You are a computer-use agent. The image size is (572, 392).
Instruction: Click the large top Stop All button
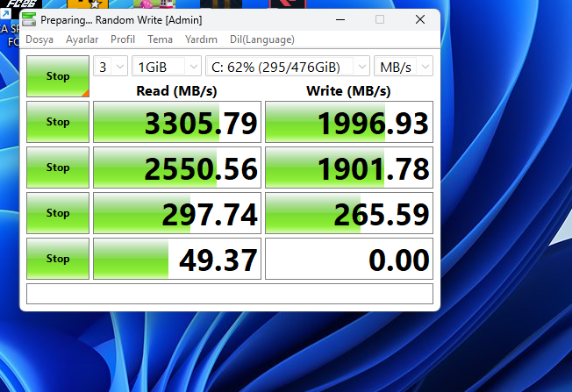coord(58,76)
